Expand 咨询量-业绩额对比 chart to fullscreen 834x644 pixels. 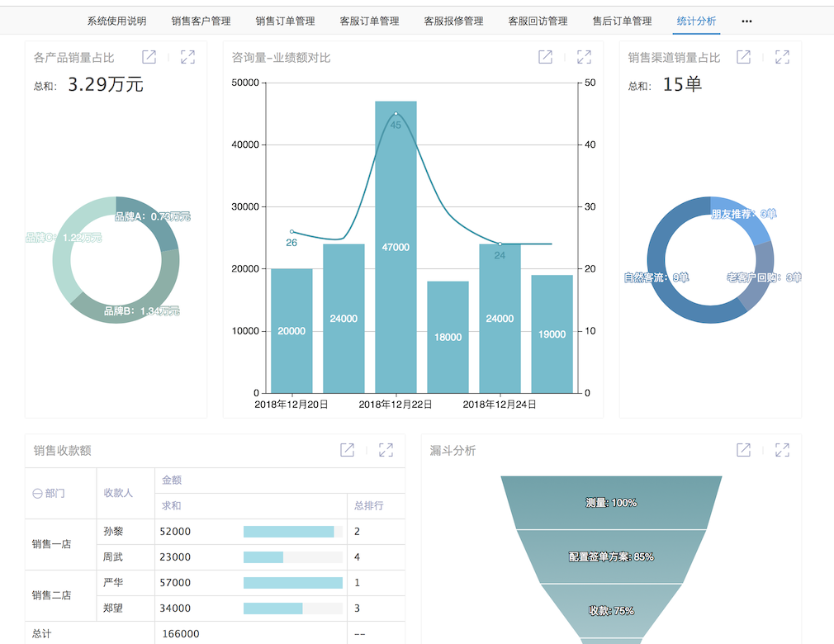pos(584,57)
